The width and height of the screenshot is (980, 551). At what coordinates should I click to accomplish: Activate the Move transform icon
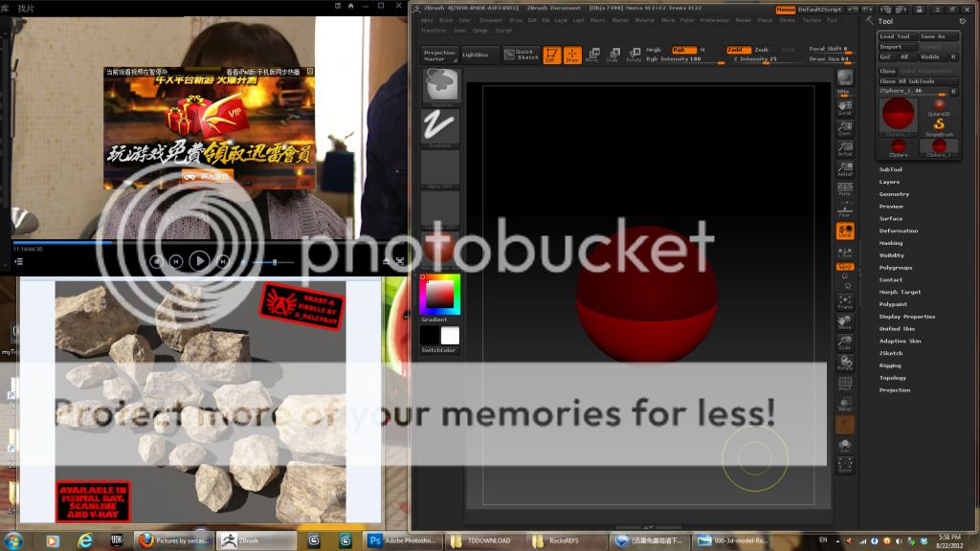point(593,55)
